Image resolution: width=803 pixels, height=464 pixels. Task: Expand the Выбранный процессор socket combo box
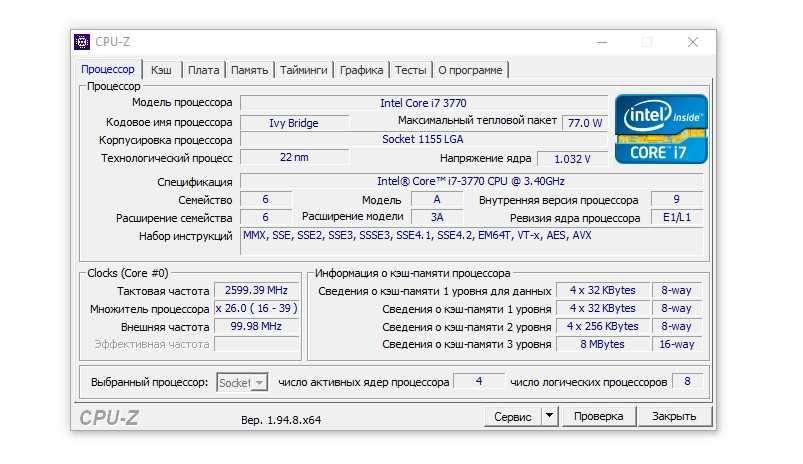pos(242,383)
